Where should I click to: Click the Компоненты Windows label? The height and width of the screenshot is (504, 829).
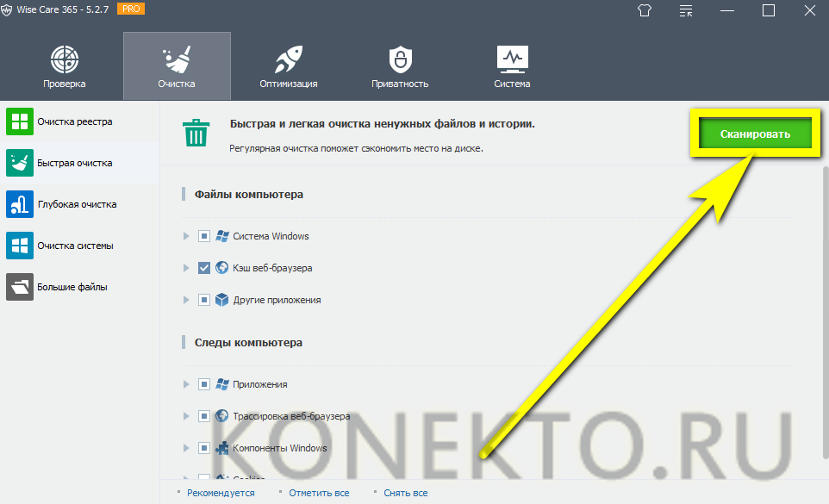pos(280,448)
